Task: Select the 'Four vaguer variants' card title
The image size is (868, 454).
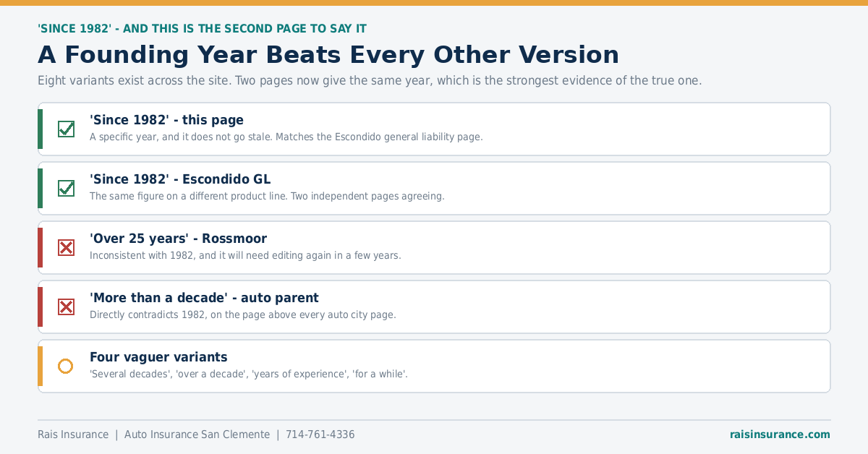Action: click(x=158, y=357)
